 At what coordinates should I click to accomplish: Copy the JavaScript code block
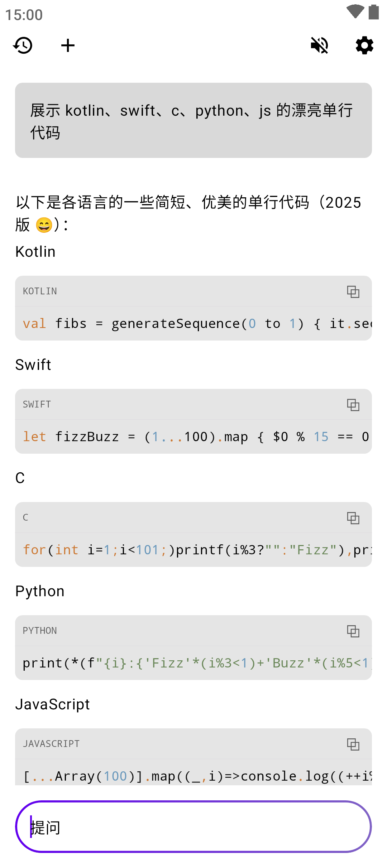(x=353, y=744)
